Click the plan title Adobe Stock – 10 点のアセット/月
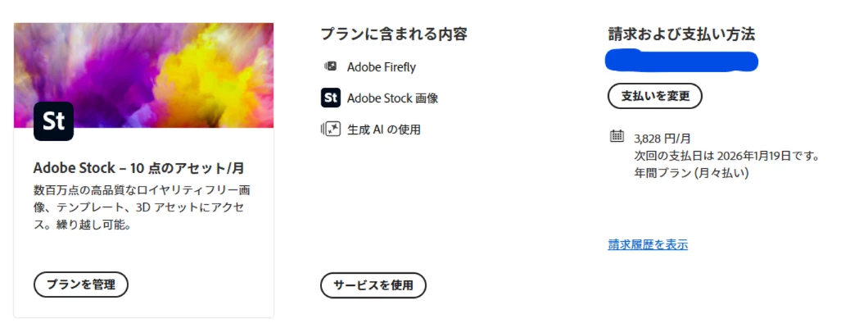This screenshot has width=868, height=323. click(139, 168)
